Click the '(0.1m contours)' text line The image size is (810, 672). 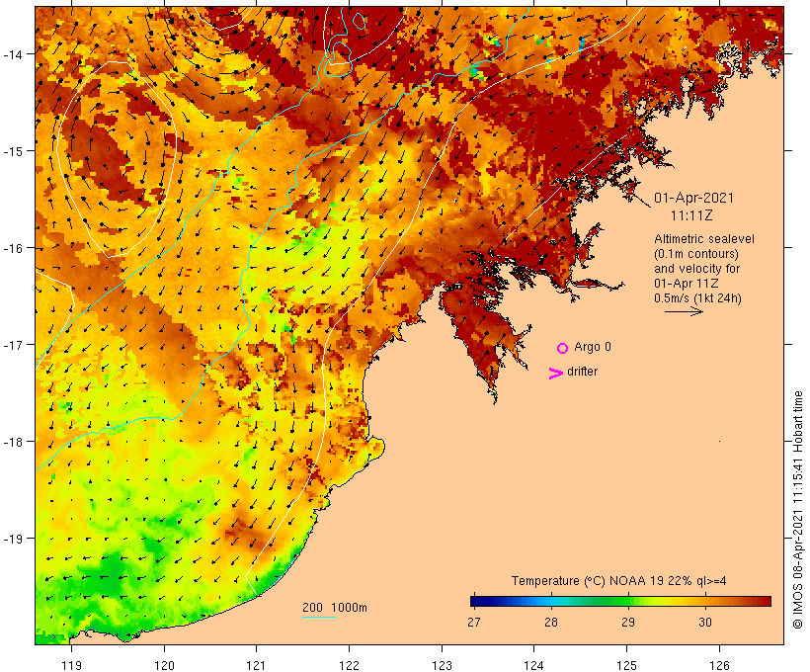pos(696,254)
